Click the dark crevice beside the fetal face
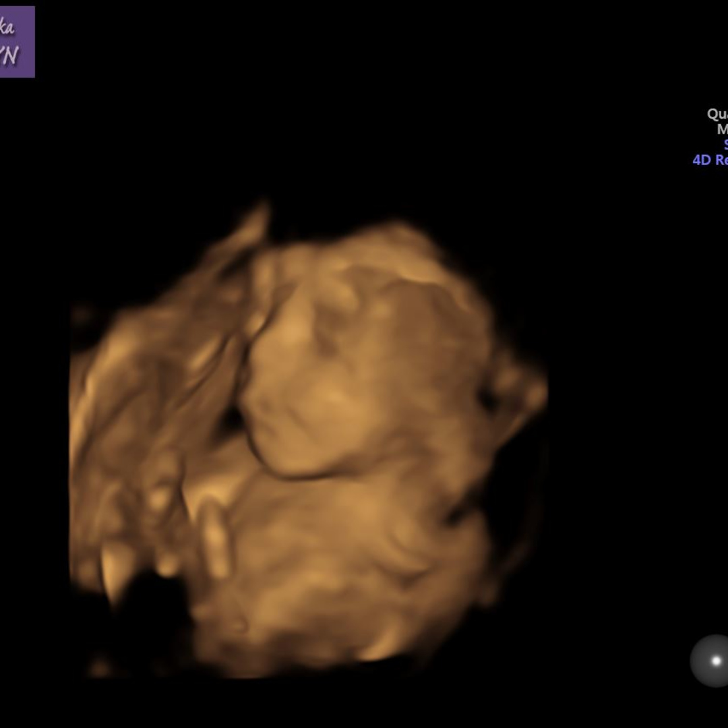The image size is (728, 728). click(x=233, y=419)
